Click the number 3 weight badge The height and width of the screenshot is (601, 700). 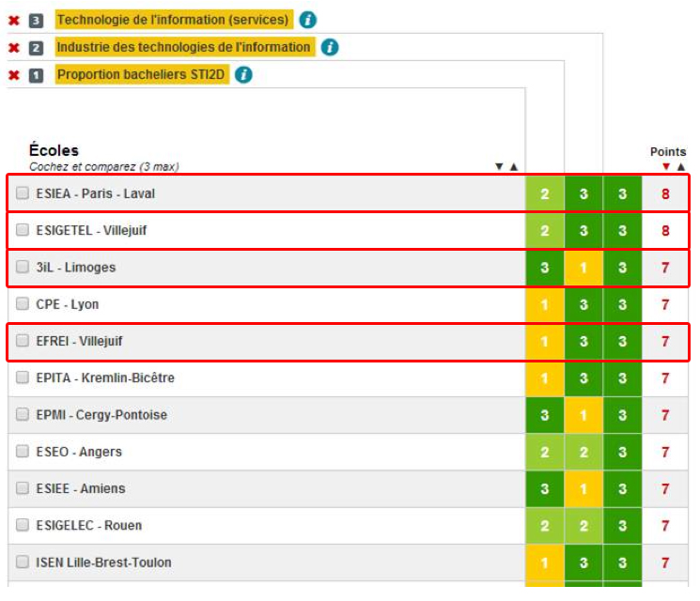pyautogui.click(x=36, y=21)
